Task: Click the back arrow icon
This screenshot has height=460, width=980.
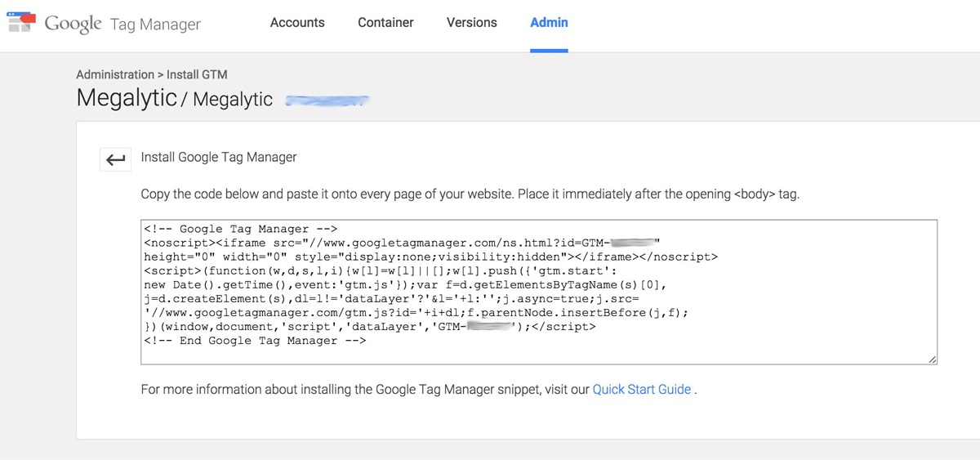Action: coord(116,159)
